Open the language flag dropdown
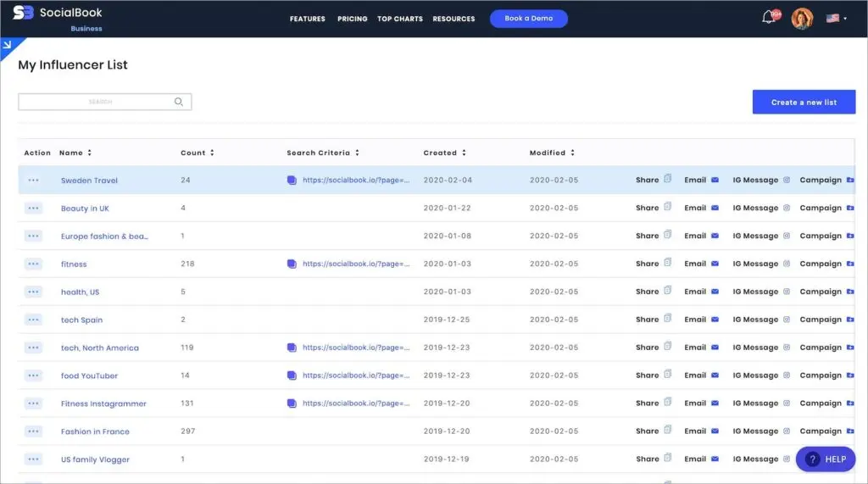 (836, 18)
